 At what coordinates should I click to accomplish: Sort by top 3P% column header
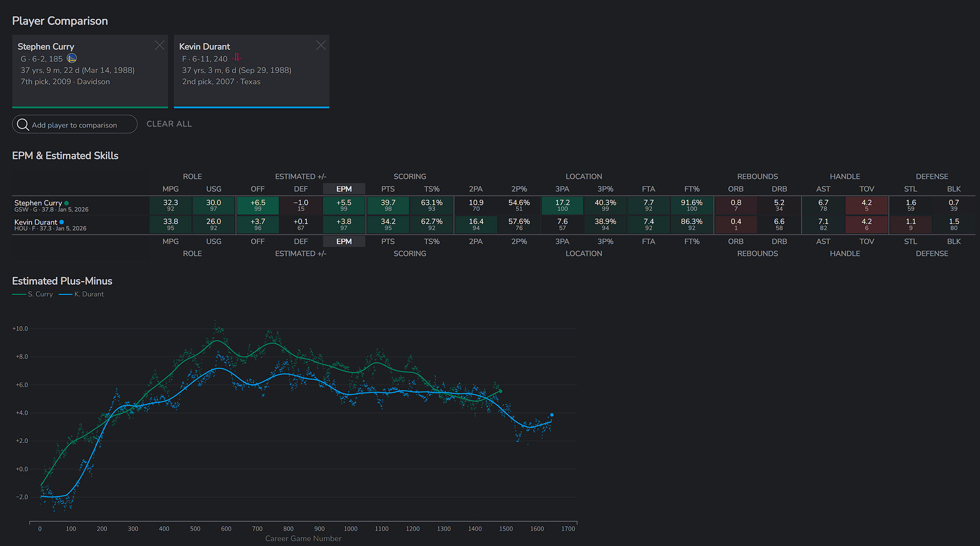(x=605, y=189)
